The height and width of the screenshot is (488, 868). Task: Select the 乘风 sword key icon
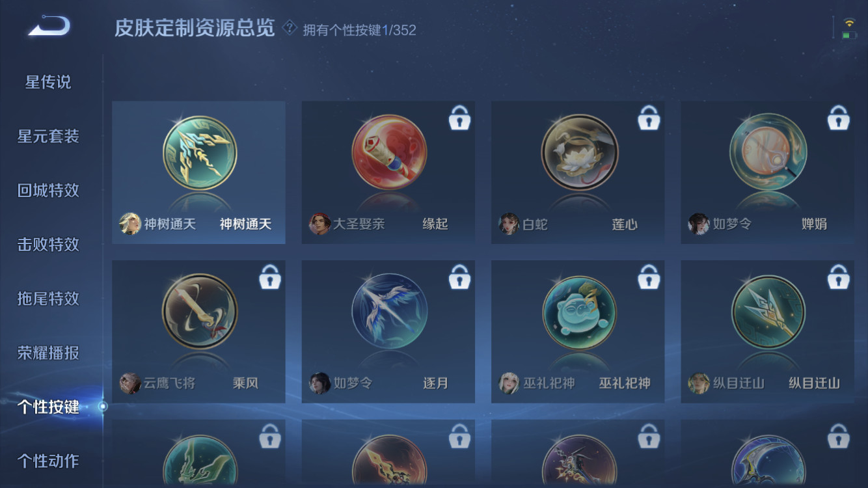[199, 312]
